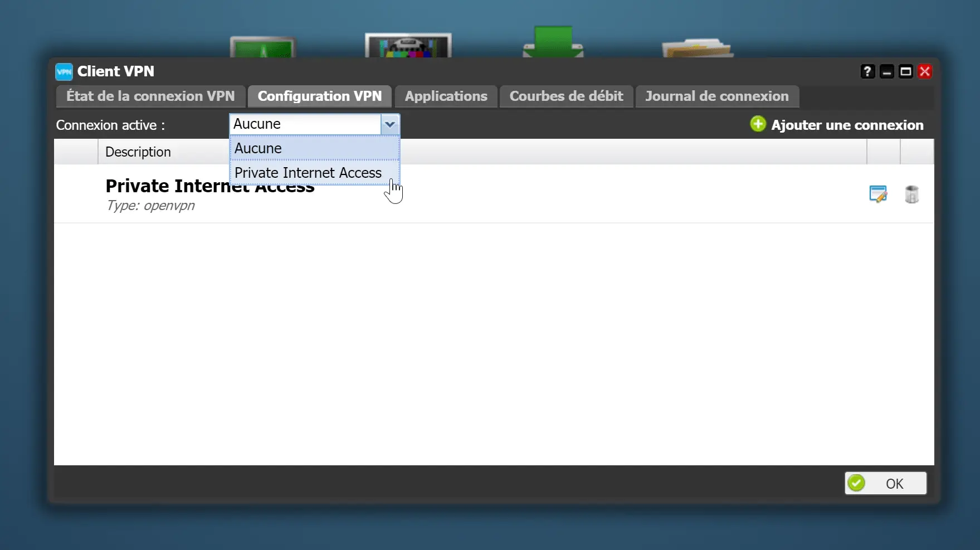Select the Configuration VPN tab
Viewport: 980px width, 550px height.
pyautogui.click(x=320, y=96)
